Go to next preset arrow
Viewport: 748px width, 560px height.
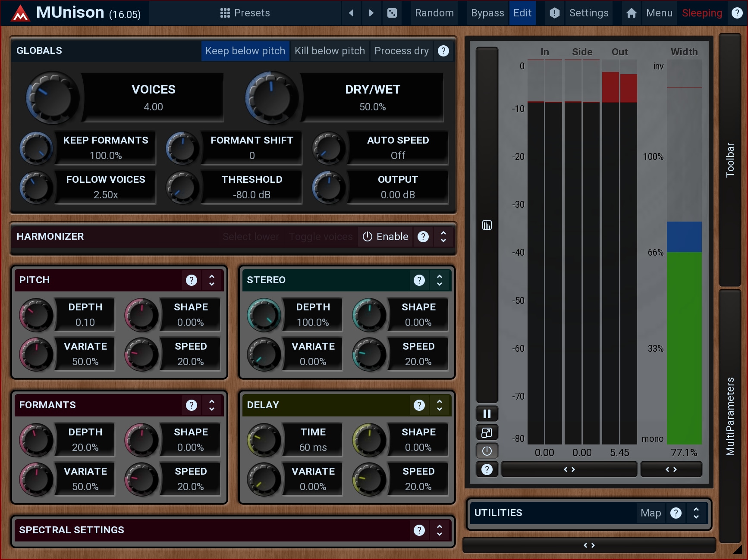pos(371,13)
